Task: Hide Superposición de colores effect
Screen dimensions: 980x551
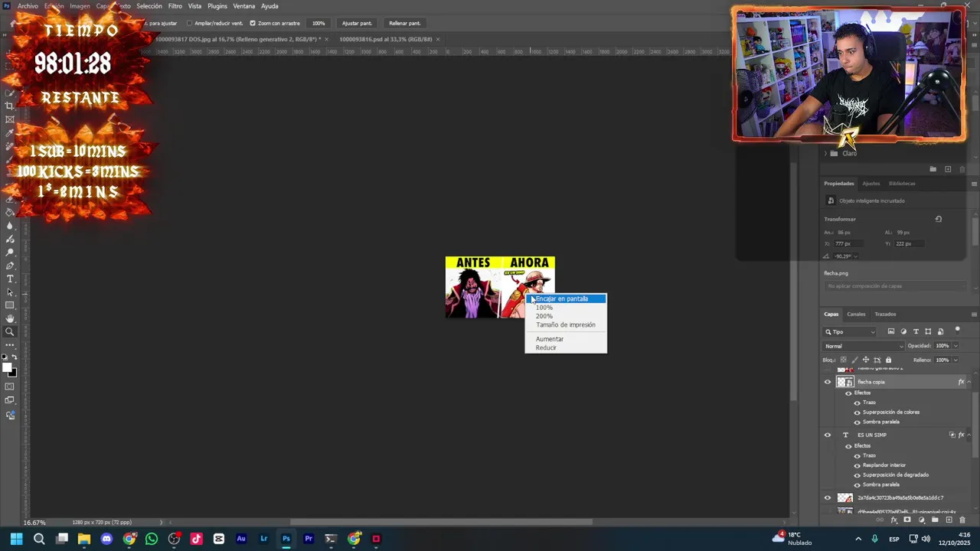Action: point(857,412)
